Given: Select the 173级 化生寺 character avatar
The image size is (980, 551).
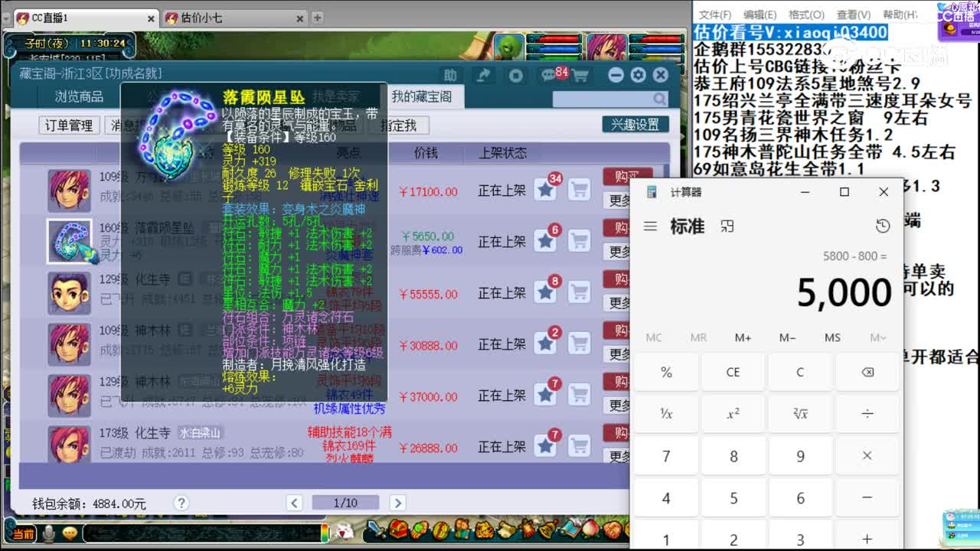Looking at the screenshot, I should [70, 444].
